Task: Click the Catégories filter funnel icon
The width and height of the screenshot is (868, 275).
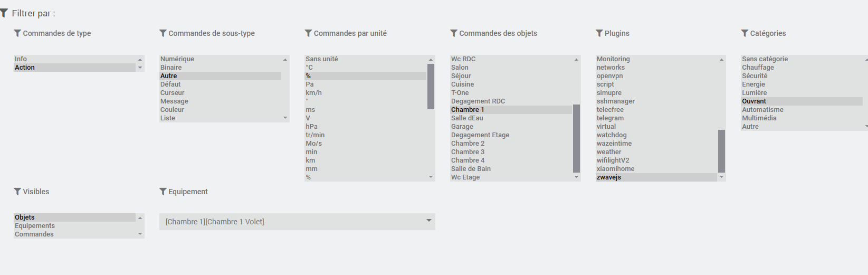Action: (x=745, y=33)
